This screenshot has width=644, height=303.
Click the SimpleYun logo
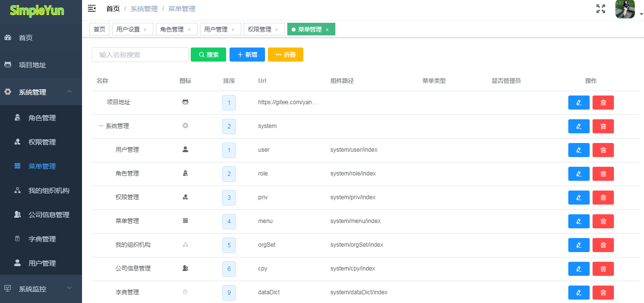tap(37, 10)
